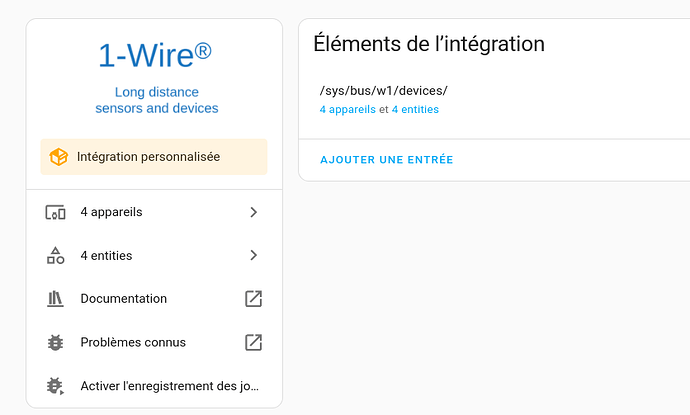
Task: Open the 4 entities list row
Action: point(154,255)
